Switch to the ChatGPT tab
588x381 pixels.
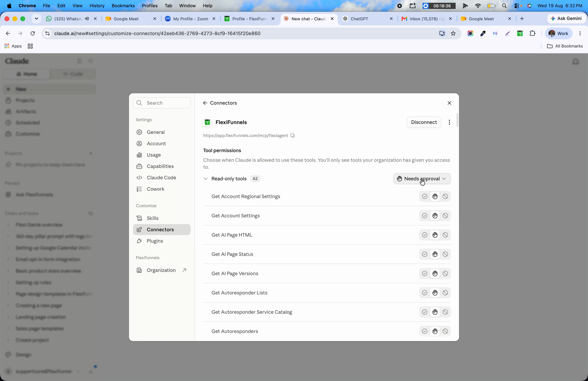coord(368,19)
